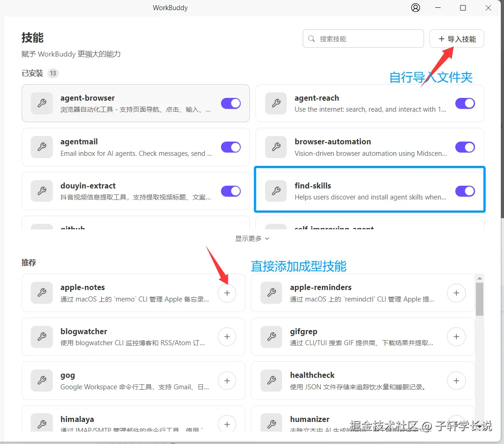Click the gog wrench icon
Viewport: 504px width, 444px height.
click(x=42, y=381)
